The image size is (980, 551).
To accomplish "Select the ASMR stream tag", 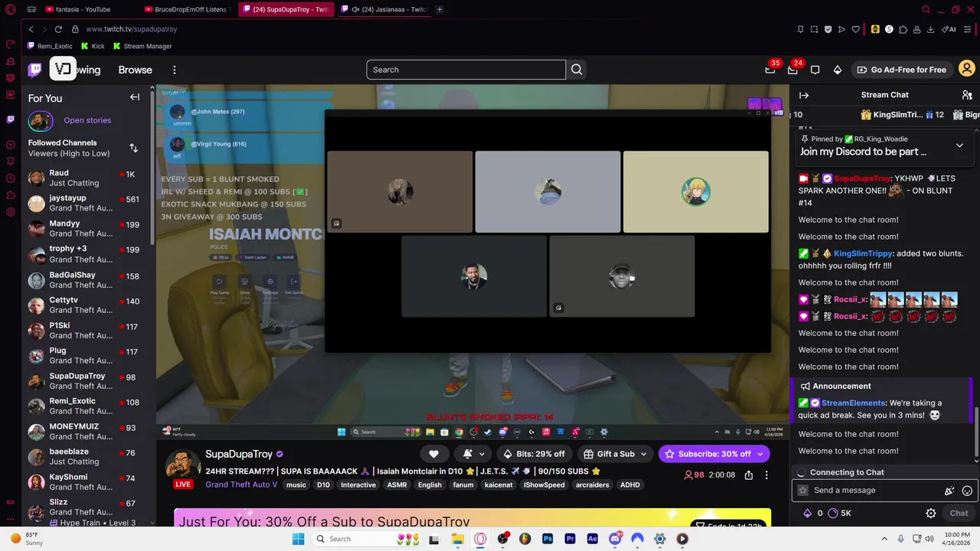I will point(397,484).
